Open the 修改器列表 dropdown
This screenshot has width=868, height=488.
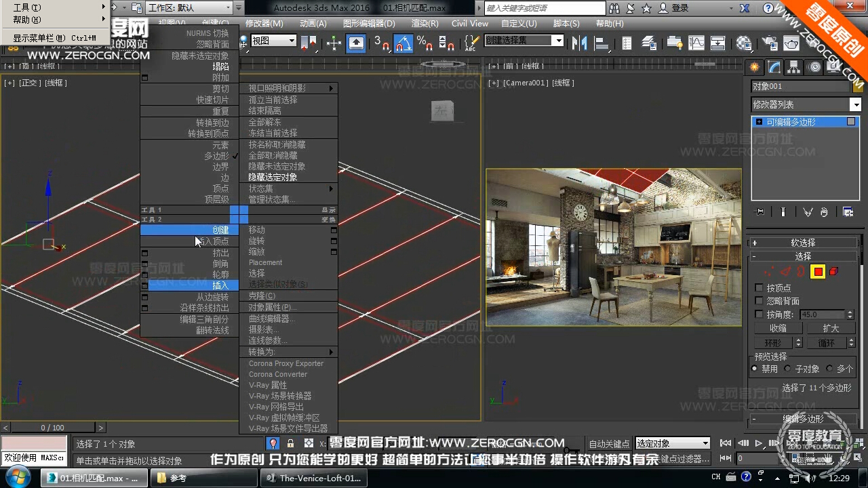(806, 104)
